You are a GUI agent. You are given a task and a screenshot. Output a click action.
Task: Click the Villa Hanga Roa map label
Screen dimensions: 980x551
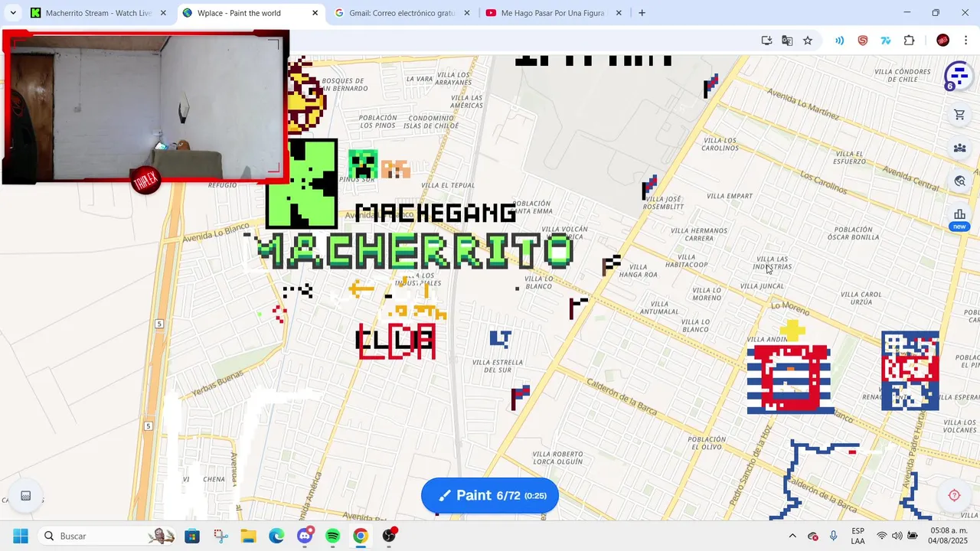point(638,270)
